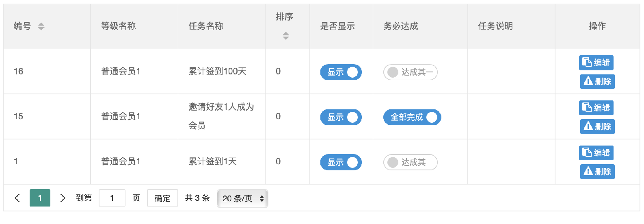The image size is (644, 224).
Task: Edit the 累计签到1天 task
Action: 596,153
